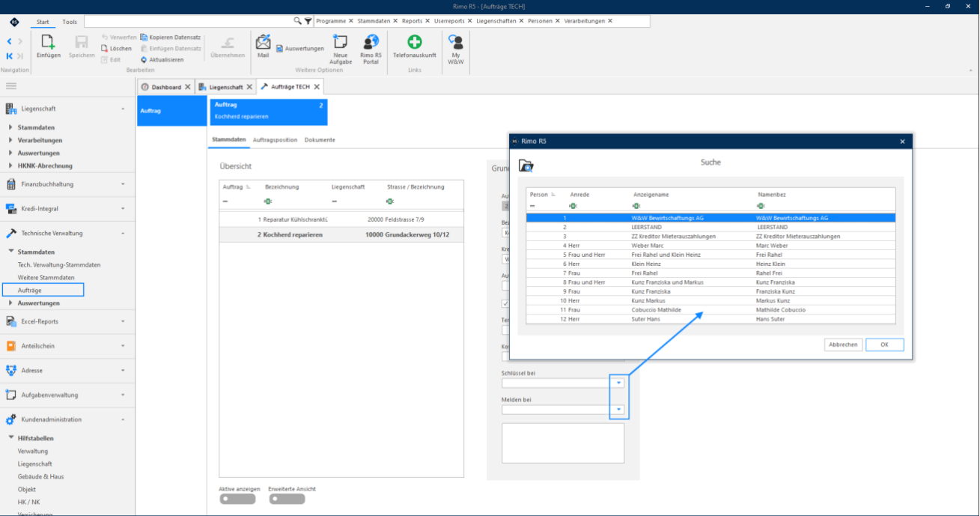Click Kopieren Datensatz in the ribbon
Viewport: 980px width, 516px height.
(x=171, y=37)
